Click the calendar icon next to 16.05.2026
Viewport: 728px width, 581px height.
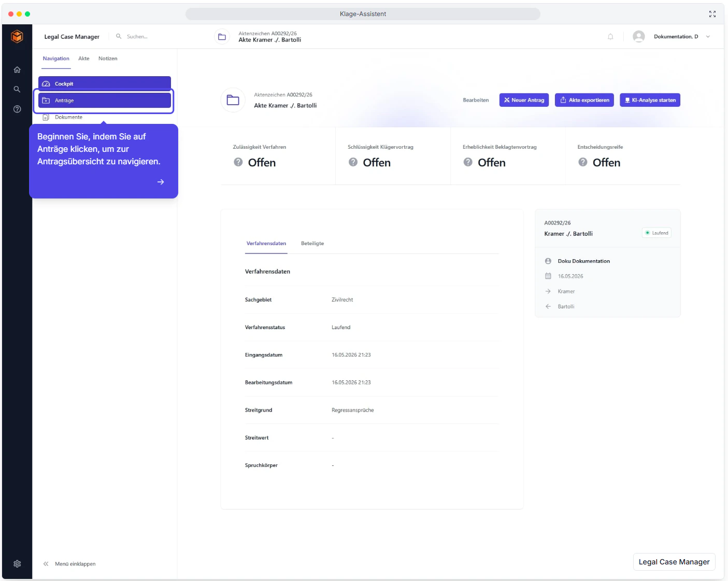[548, 276]
